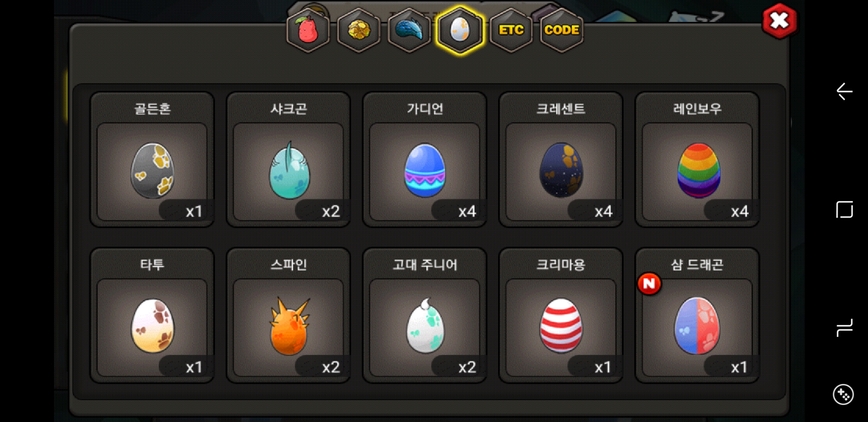Close the inventory with red X
This screenshot has width=868, height=422.
[779, 21]
